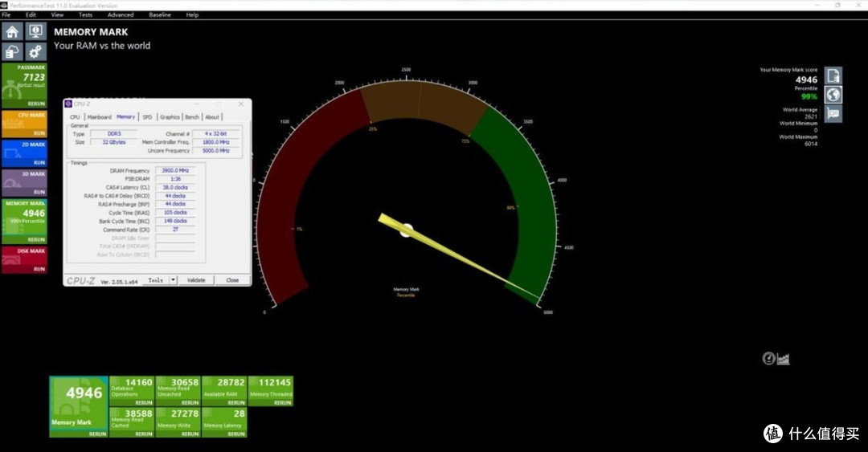Expand the Tools dropdown arrow in CPU-Z
868x452 pixels.
[x=173, y=280]
